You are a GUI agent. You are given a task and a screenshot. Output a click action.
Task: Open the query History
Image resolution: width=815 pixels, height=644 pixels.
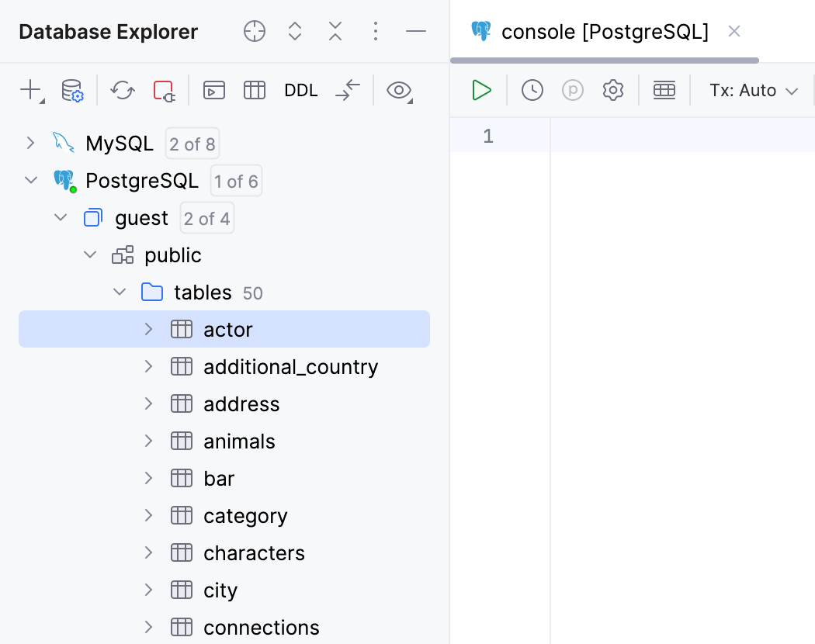pos(532,90)
